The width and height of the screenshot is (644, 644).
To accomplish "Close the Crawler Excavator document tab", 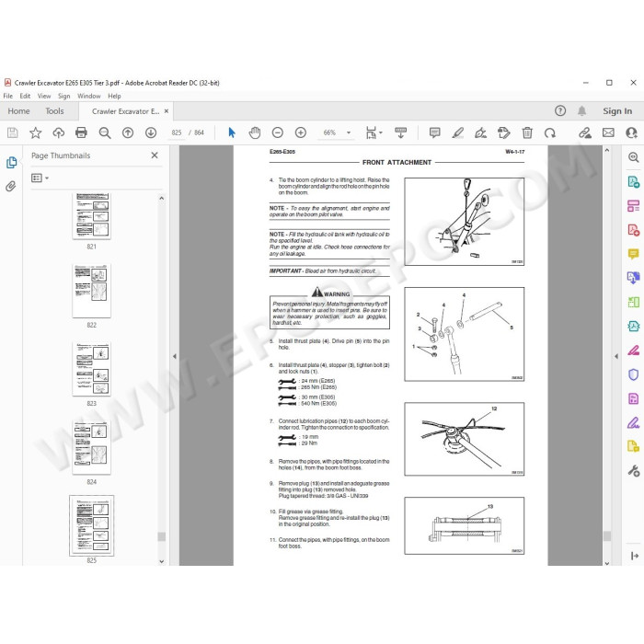I will point(167,111).
